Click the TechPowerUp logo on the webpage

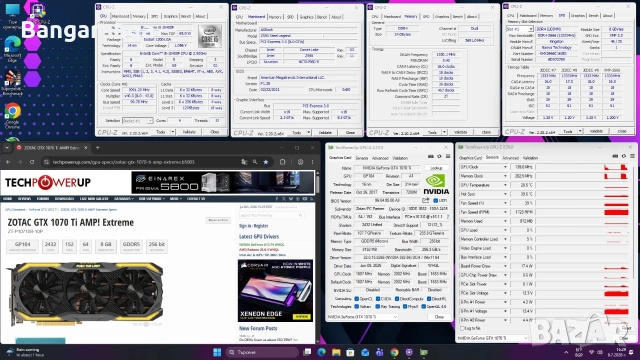[x=48, y=182]
